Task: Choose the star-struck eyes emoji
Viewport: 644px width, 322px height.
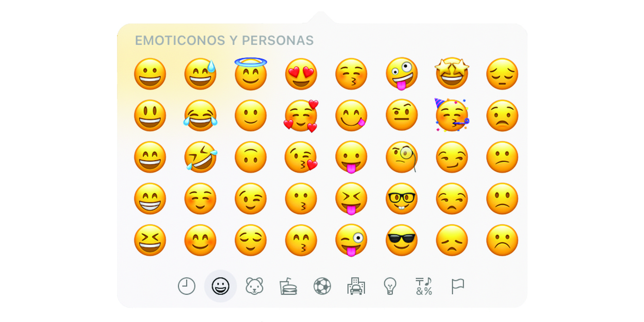Action: click(452, 74)
